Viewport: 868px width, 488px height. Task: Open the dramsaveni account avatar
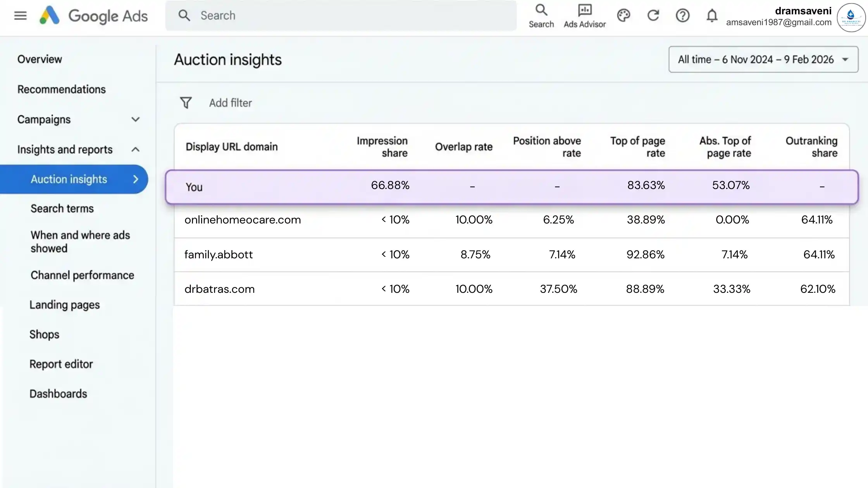click(851, 17)
